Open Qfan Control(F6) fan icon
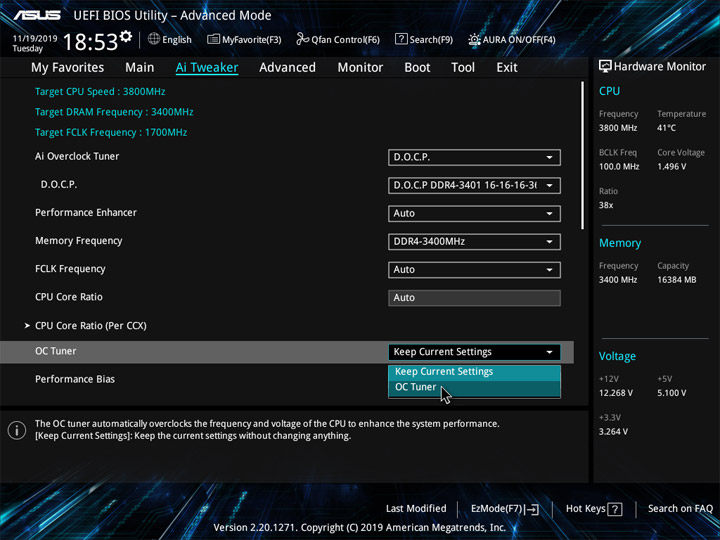The image size is (720, 540). tap(302, 39)
